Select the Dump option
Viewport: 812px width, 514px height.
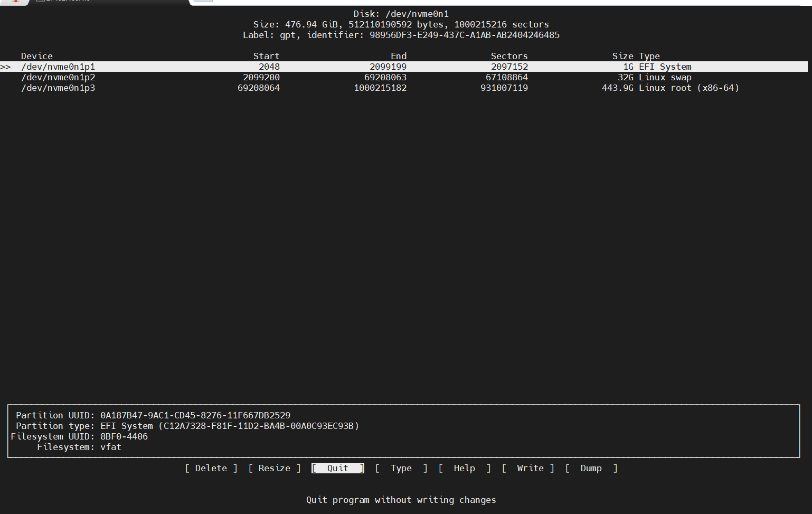pyautogui.click(x=591, y=468)
